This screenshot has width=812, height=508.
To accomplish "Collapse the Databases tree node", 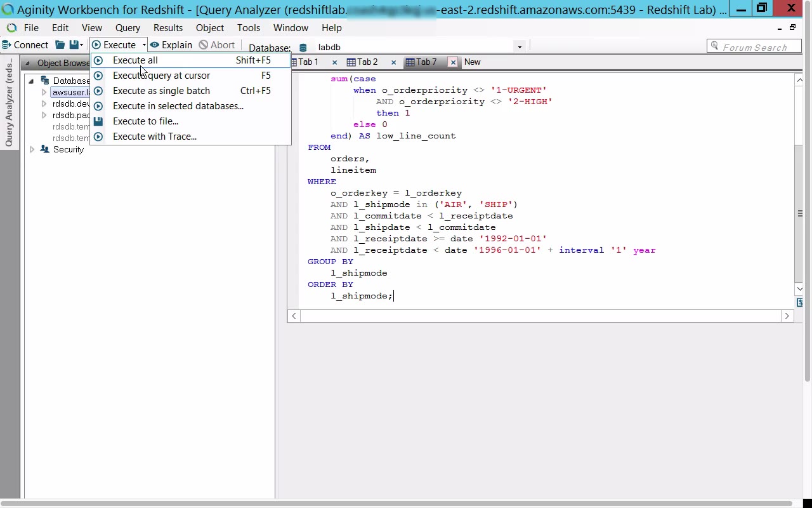I will pos(31,81).
